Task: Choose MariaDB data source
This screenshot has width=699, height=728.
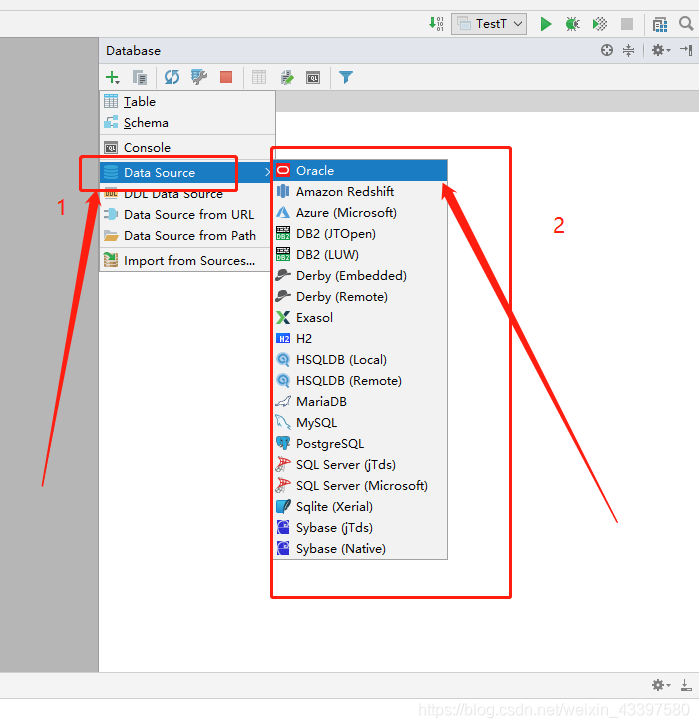Action: 361,402
